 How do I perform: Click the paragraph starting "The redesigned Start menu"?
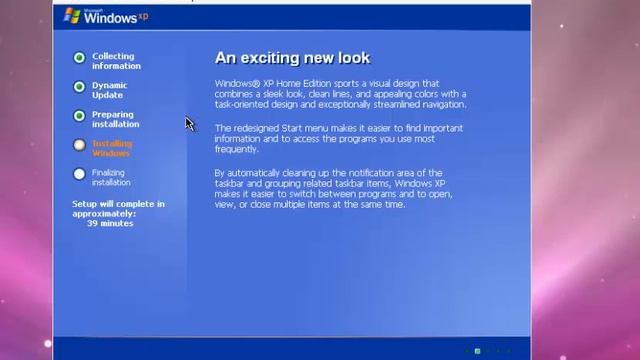pos(339,138)
